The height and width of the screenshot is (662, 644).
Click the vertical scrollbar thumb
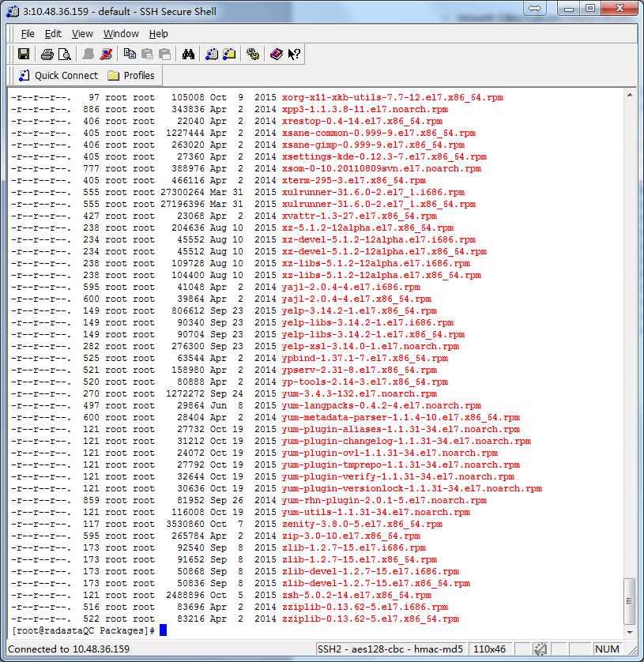pyautogui.click(x=630, y=601)
